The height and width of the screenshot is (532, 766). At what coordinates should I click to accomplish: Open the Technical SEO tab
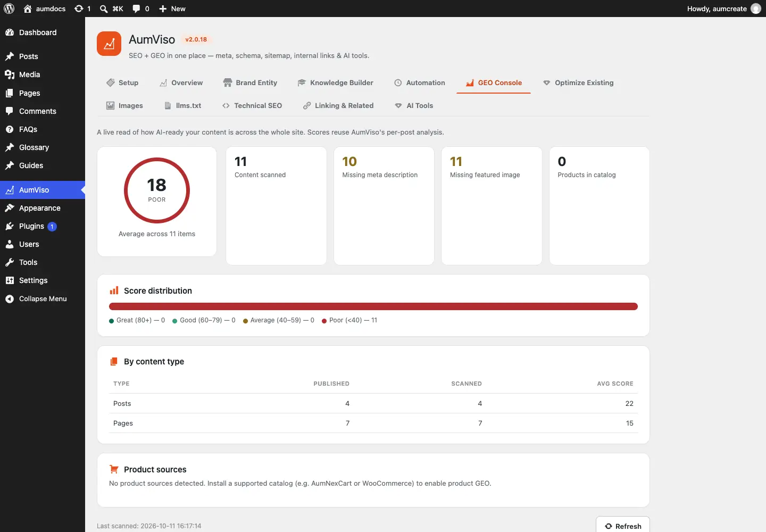point(252,105)
